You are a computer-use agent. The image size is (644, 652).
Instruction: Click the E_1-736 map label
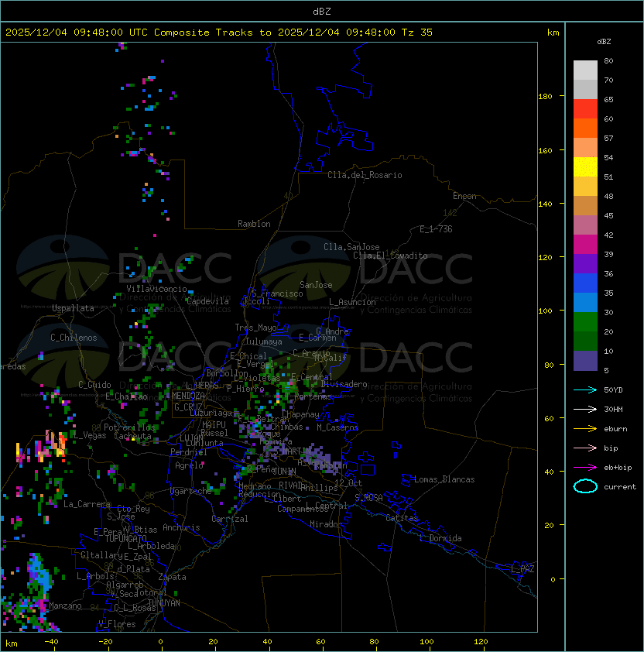tap(436, 229)
